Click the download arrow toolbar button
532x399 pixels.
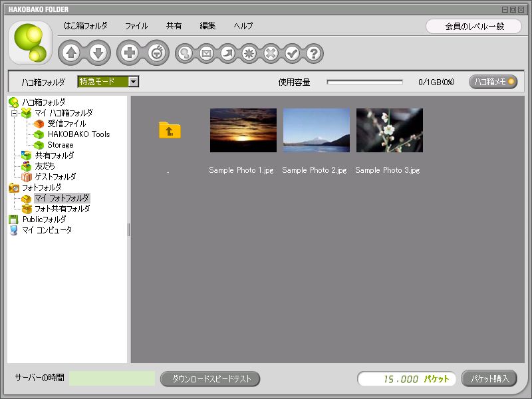pyautogui.click(x=98, y=53)
